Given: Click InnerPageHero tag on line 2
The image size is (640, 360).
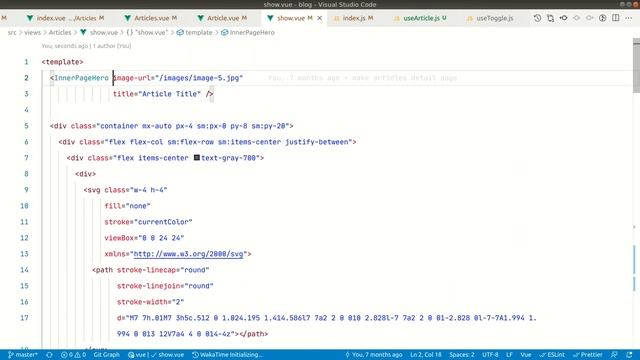Looking at the screenshot, I should tap(81, 78).
